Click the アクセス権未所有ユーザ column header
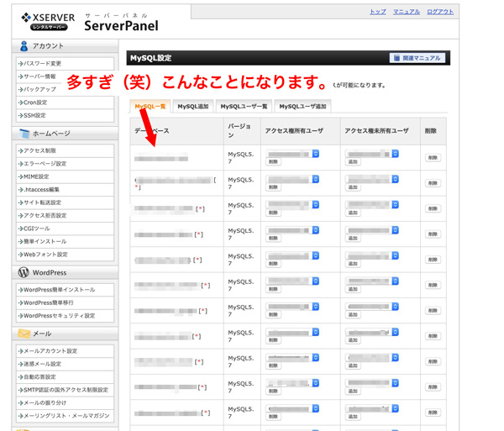504x431 pixels. pyautogui.click(x=381, y=131)
